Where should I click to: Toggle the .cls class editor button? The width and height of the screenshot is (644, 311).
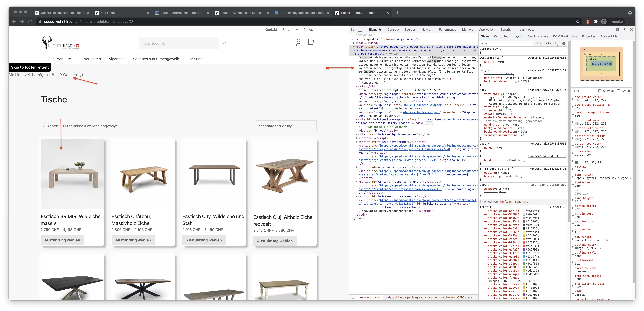point(548,43)
